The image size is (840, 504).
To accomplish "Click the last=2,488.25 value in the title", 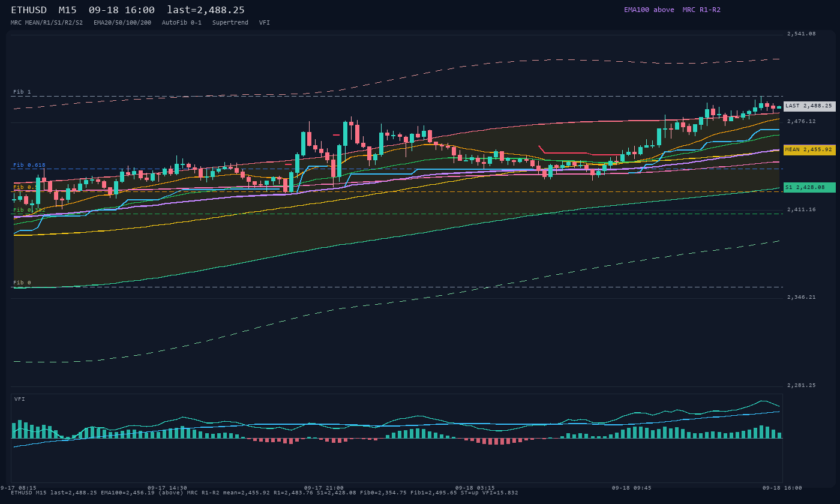I will point(206,10).
